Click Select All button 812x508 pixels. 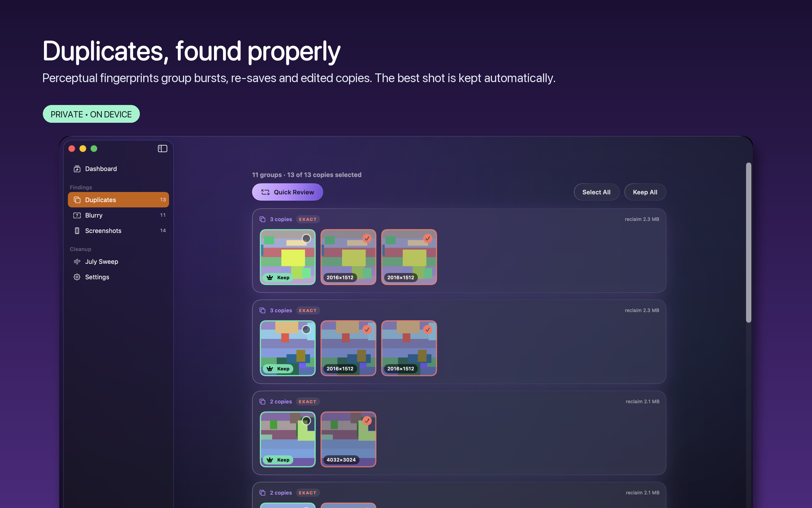596,192
